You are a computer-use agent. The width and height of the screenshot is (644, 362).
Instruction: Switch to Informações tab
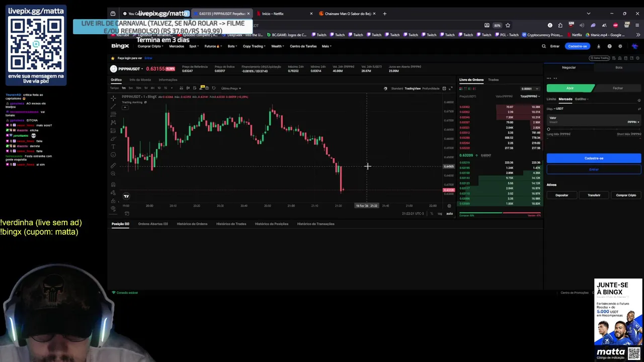168,79
